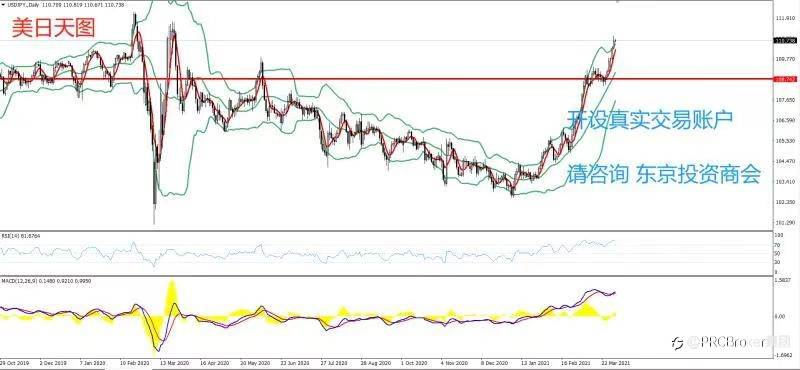Click the RSI 30 level label
The height and width of the screenshot is (370, 800).
click(x=778, y=262)
